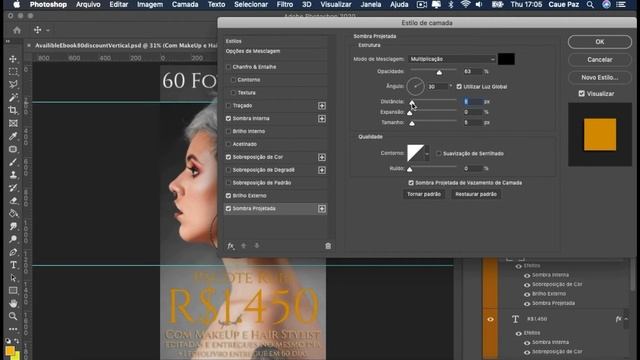The width and height of the screenshot is (640, 360).
Task: Select the Path Selection arrow tool
Action: (x=13, y=278)
